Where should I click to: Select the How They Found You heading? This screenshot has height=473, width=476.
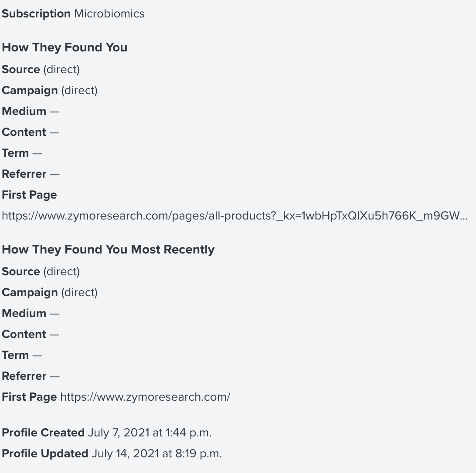click(65, 47)
